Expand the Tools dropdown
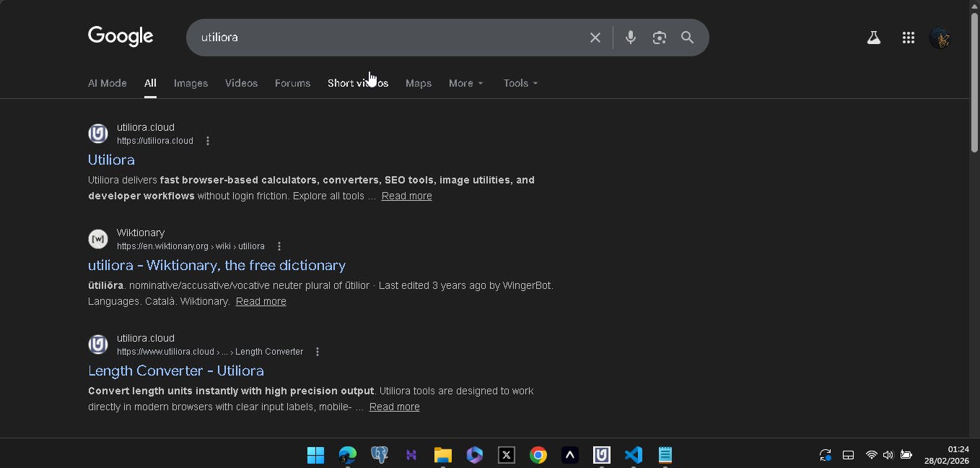Screen dimensions: 980x468 pos(521,83)
